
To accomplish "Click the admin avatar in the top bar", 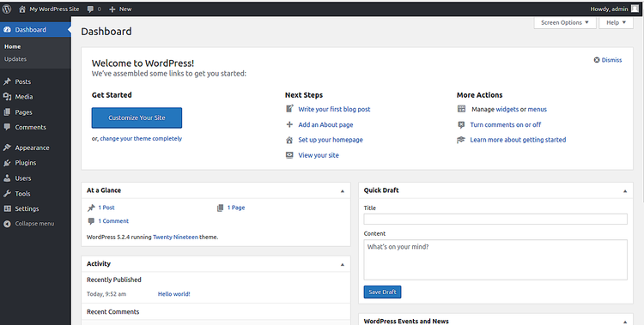I will [x=635, y=9].
